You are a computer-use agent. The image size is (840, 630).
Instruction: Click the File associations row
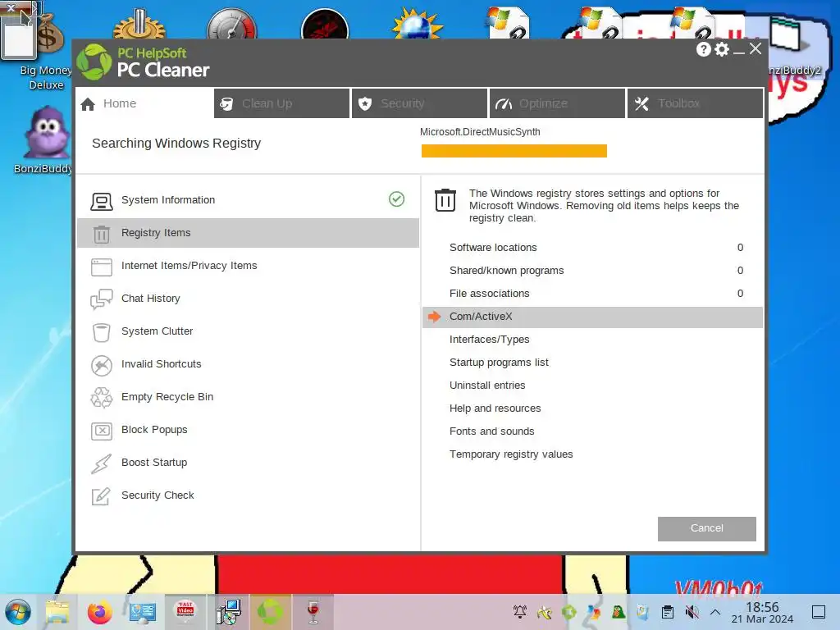pos(592,294)
